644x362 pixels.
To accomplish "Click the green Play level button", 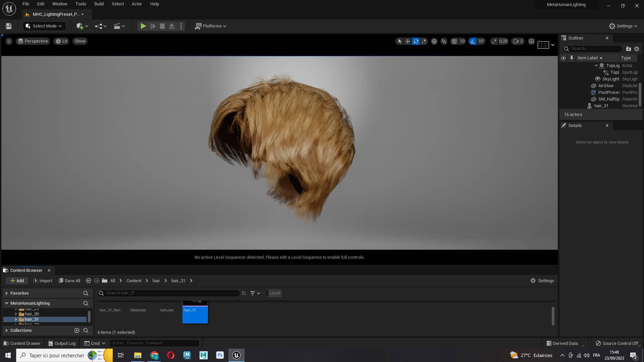I will (x=143, y=26).
